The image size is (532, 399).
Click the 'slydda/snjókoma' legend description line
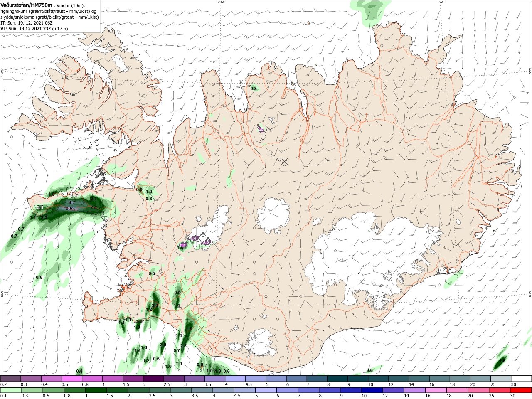(x=49, y=17)
